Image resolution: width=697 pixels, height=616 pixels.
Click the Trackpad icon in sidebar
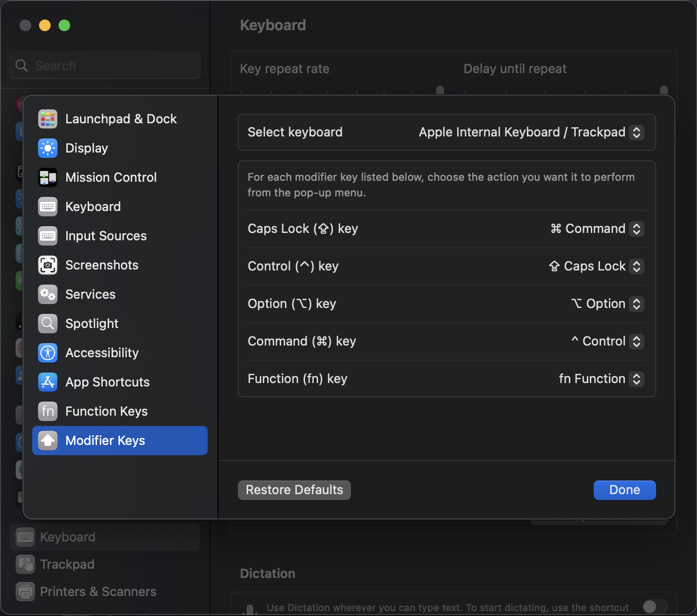pyautogui.click(x=25, y=564)
